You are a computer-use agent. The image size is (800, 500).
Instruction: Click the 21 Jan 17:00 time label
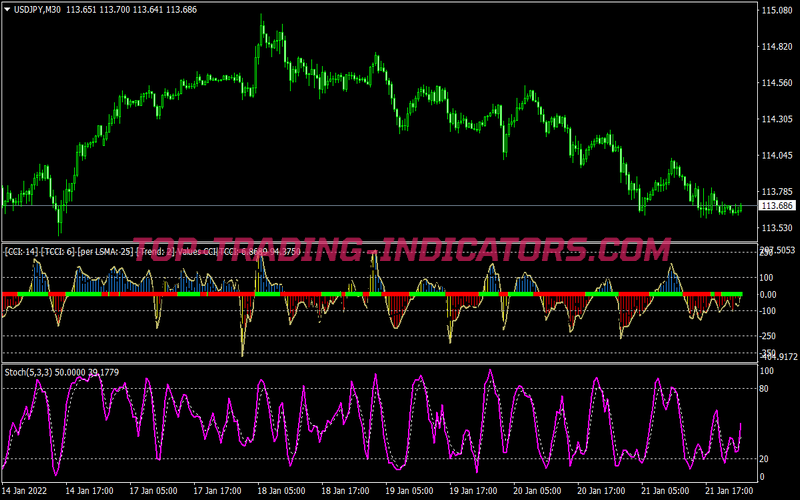click(x=730, y=491)
